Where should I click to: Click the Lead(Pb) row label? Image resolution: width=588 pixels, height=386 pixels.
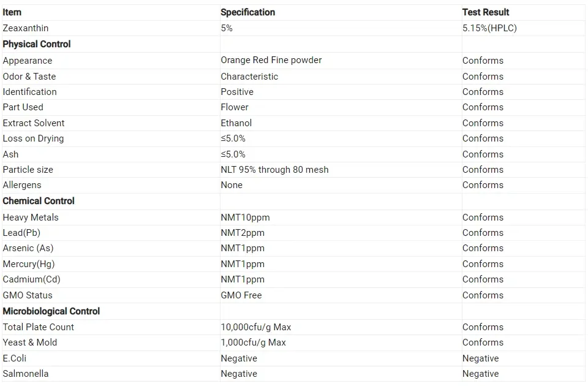21,233
